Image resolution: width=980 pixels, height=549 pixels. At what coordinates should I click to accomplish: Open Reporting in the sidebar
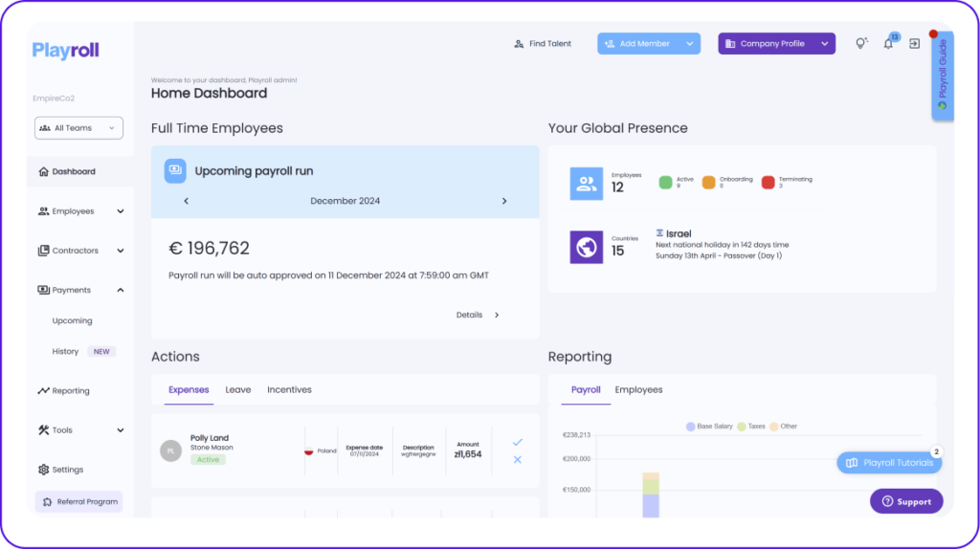pos(71,391)
